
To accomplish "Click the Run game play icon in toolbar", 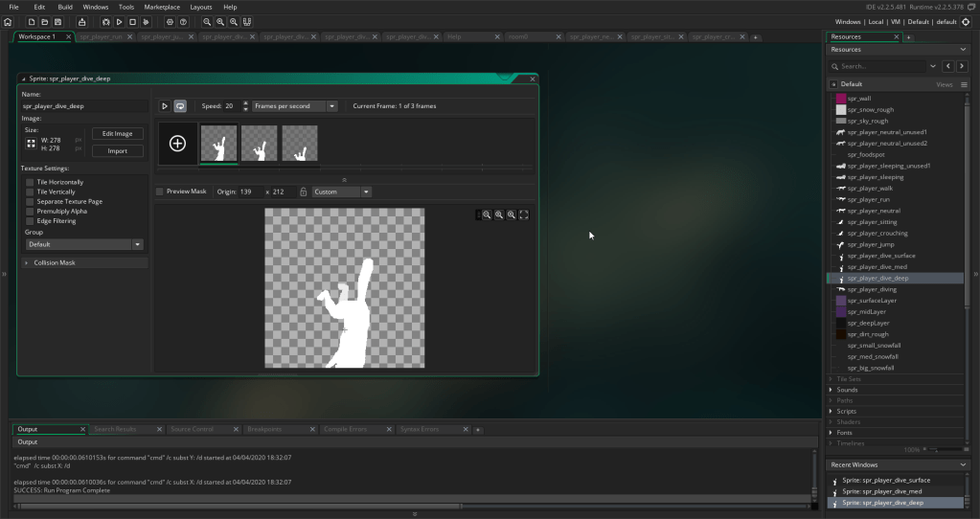I will pyautogui.click(x=119, y=21).
